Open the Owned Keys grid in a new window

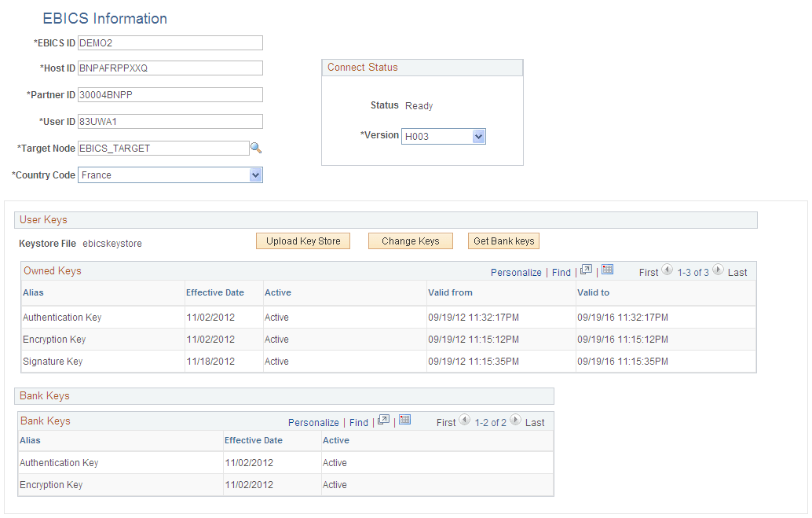tap(585, 270)
